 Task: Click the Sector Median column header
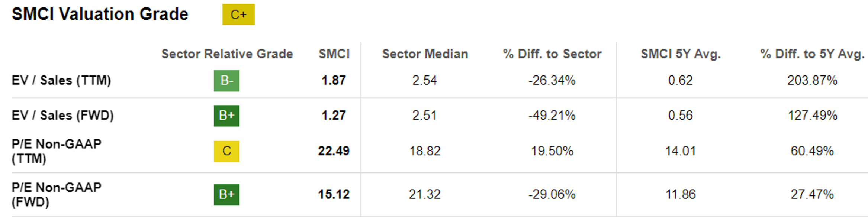coord(425,54)
